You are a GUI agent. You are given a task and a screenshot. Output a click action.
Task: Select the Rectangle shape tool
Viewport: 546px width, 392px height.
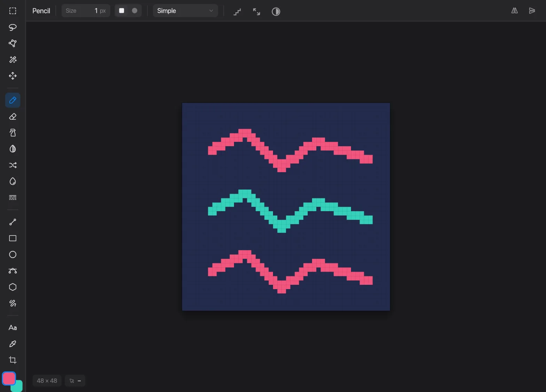12,238
